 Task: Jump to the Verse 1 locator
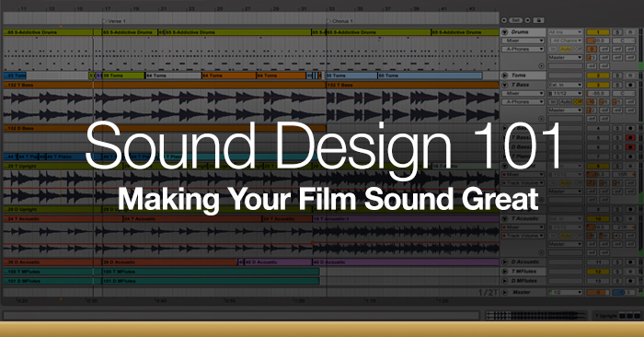click(x=114, y=20)
